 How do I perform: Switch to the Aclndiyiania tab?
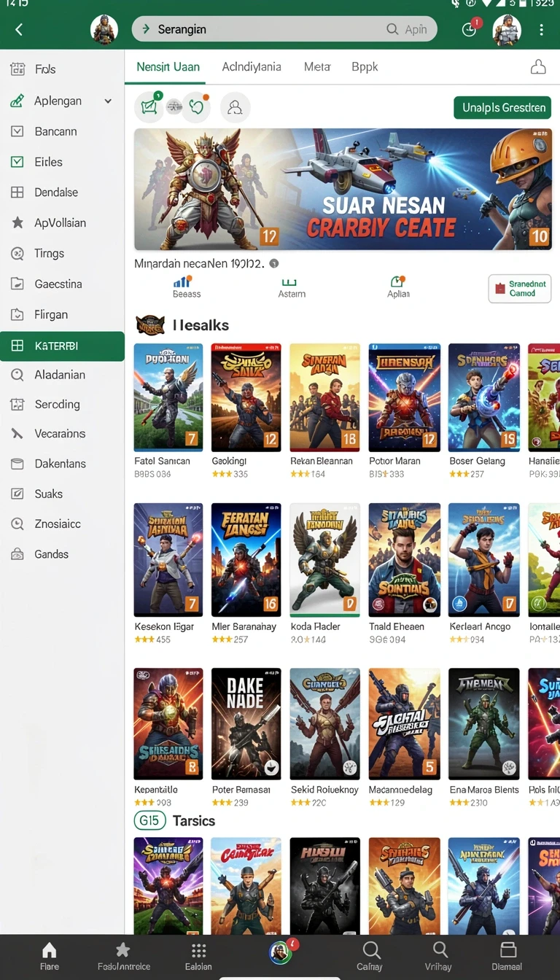252,66
